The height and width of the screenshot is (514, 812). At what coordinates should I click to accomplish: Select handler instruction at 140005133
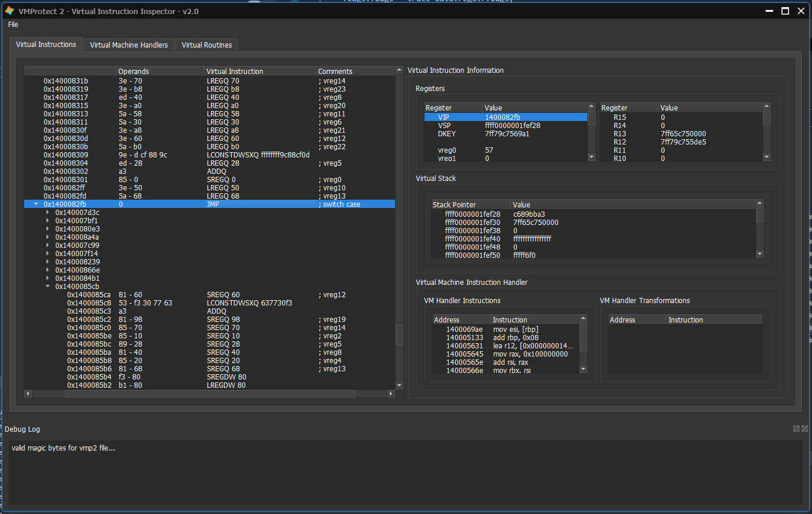tap(506, 338)
